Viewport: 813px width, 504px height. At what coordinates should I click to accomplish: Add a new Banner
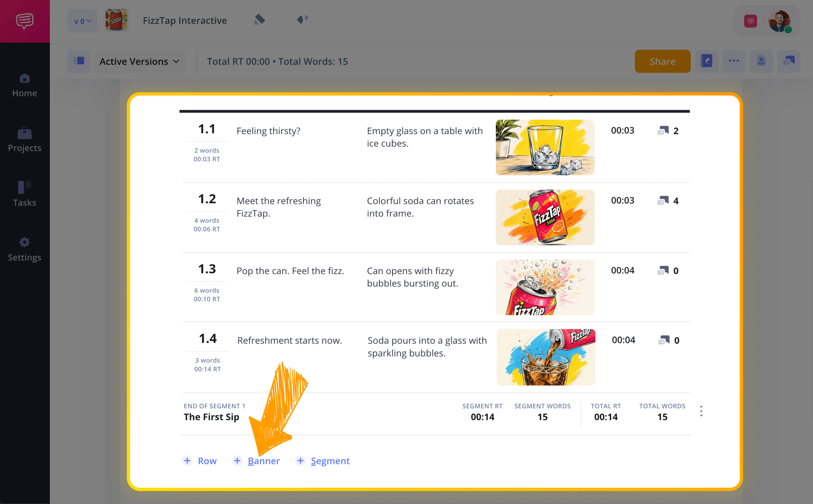point(256,461)
